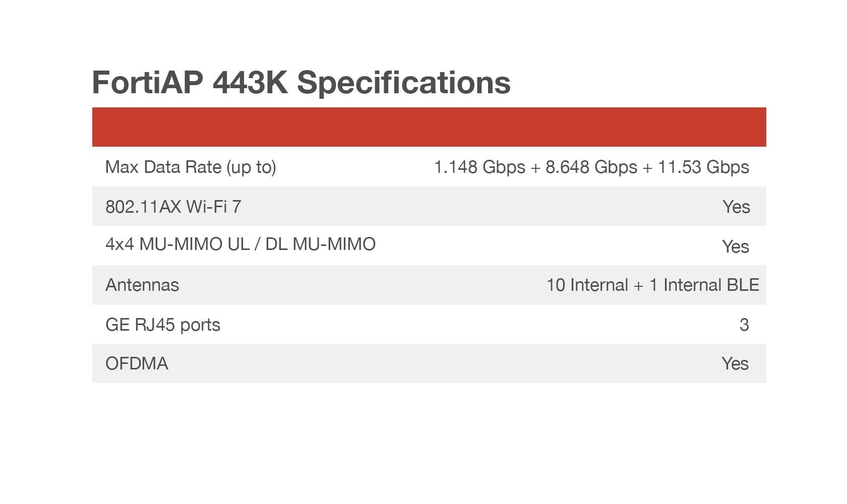847x504 pixels.
Task: Click the 1 Internal BLE text
Action: (x=704, y=285)
